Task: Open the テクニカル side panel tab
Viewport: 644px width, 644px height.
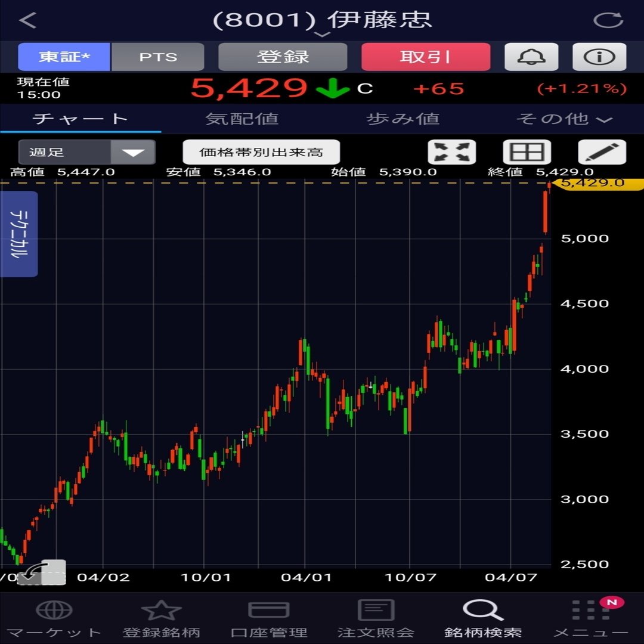Action: pos(19,234)
